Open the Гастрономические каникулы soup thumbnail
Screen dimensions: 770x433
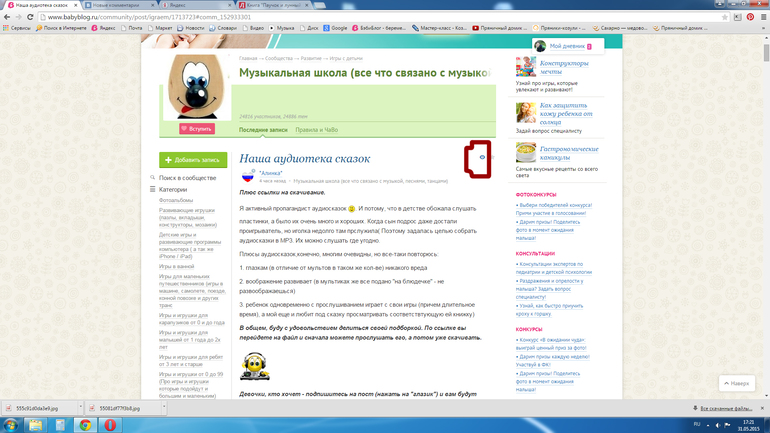(525, 152)
